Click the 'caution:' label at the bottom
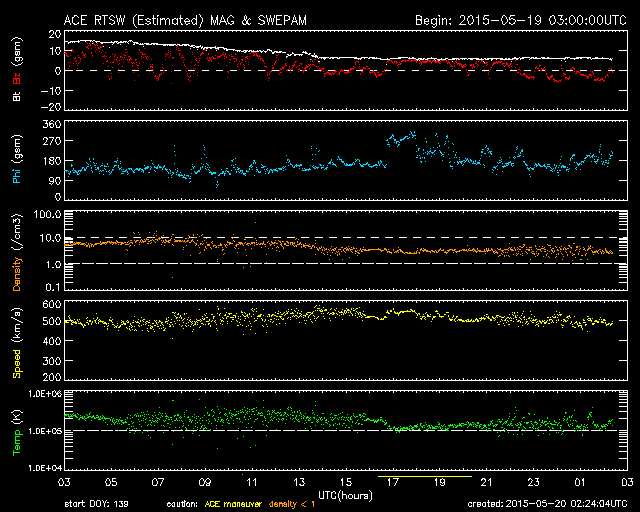The height and width of the screenshot is (512, 640). pyautogui.click(x=183, y=504)
